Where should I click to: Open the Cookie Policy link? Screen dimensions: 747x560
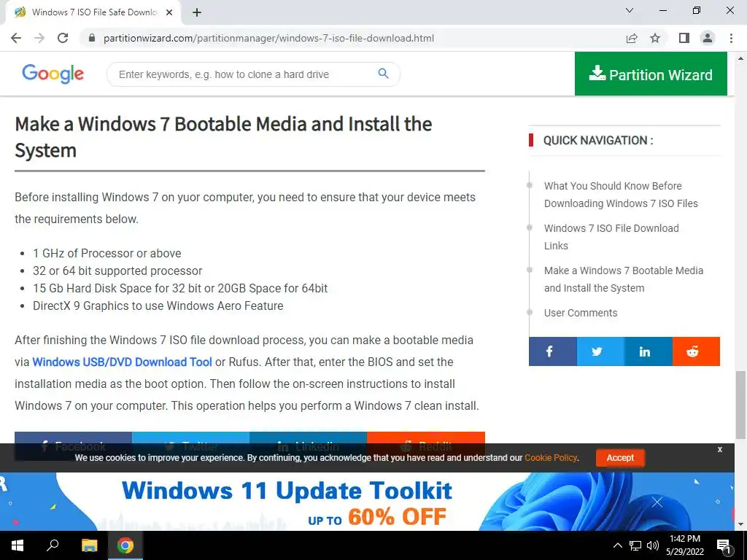coord(551,458)
